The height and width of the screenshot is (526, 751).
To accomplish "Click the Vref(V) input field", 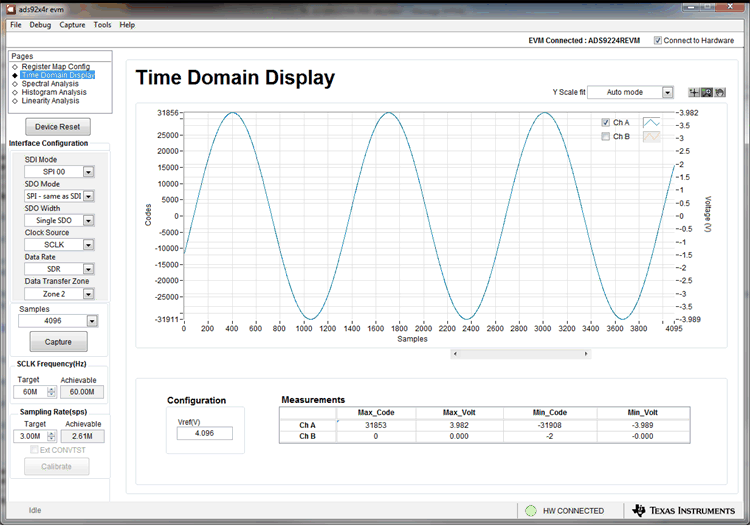I will coord(204,433).
